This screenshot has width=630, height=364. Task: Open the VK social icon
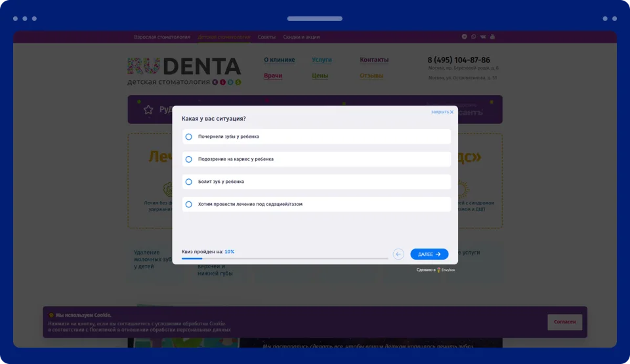(483, 37)
